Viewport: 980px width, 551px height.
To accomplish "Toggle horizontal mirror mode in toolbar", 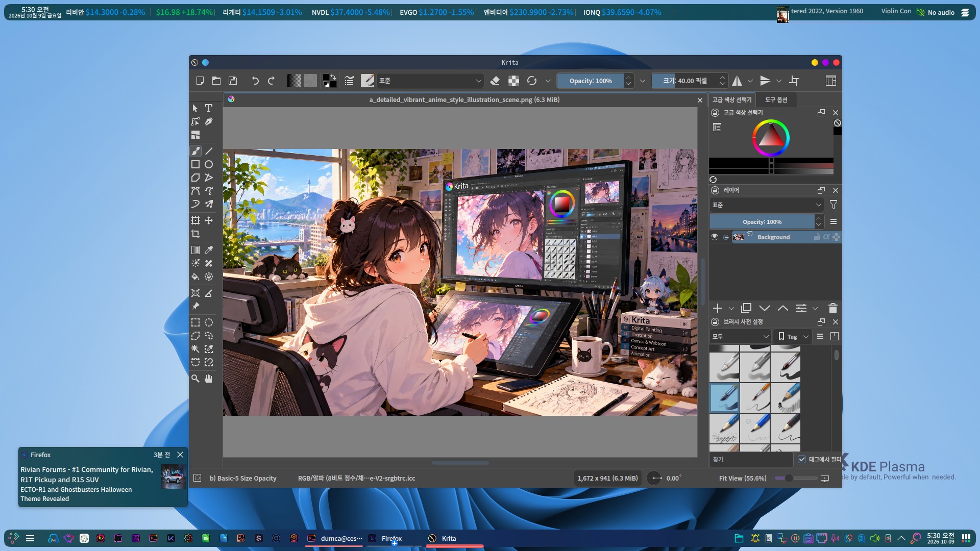I will click(x=737, y=81).
